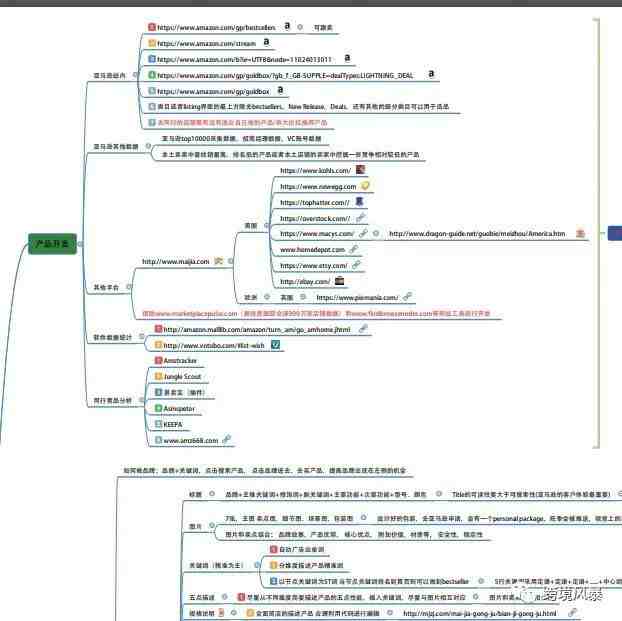Image resolution: width=622 pixels, height=621 pixels.
Task: Click the link icon after www.pixmania.com
Action: coord(407,296)
